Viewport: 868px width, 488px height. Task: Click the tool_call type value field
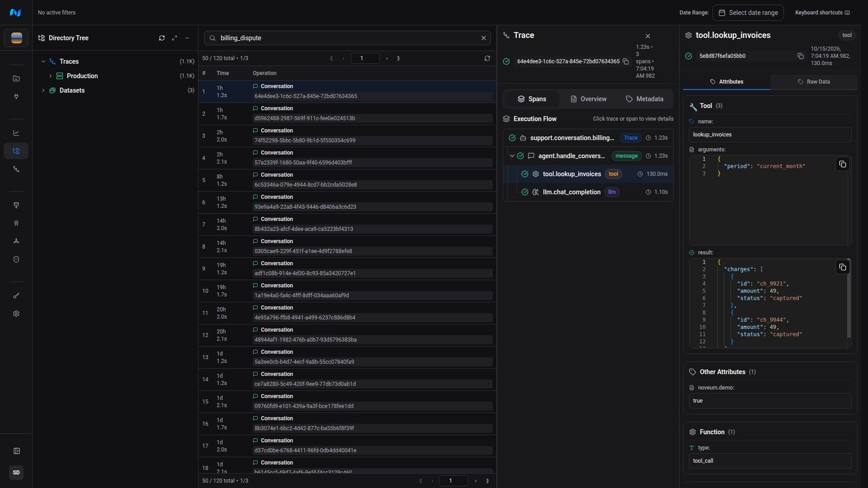tap(770, 461)
